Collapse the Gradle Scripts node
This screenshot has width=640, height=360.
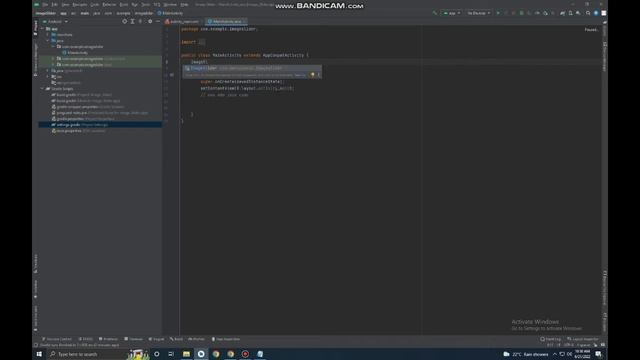point(42,89)
